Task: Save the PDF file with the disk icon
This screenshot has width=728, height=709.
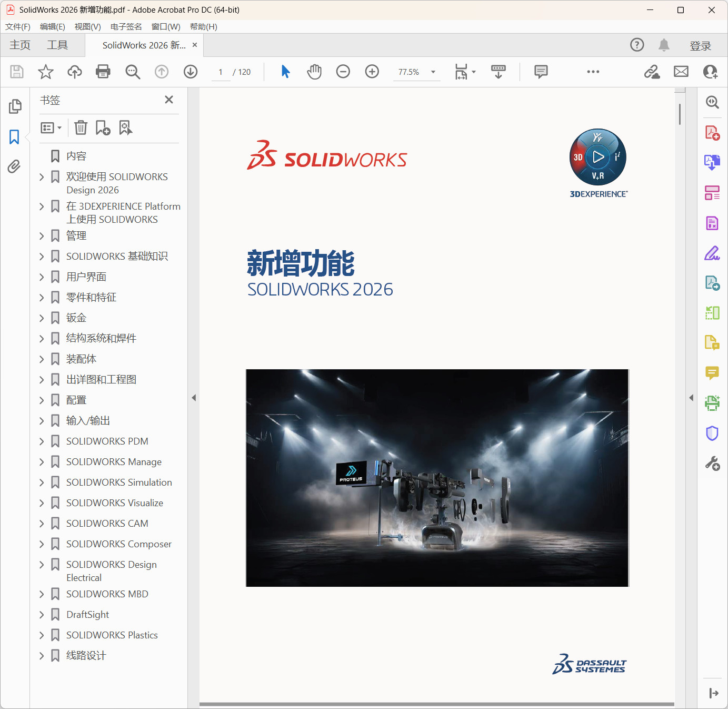Action: coord(17,72)
